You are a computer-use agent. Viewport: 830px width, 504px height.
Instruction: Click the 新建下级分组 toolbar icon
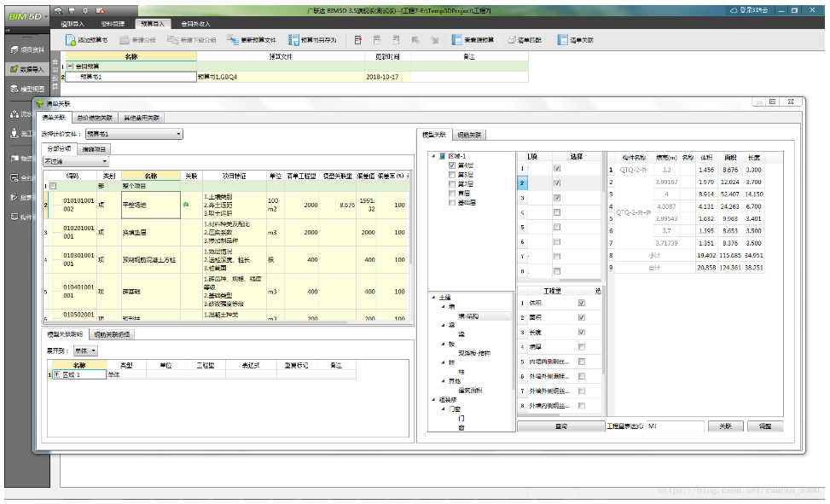pyautogui.click(x=172, y=40)
